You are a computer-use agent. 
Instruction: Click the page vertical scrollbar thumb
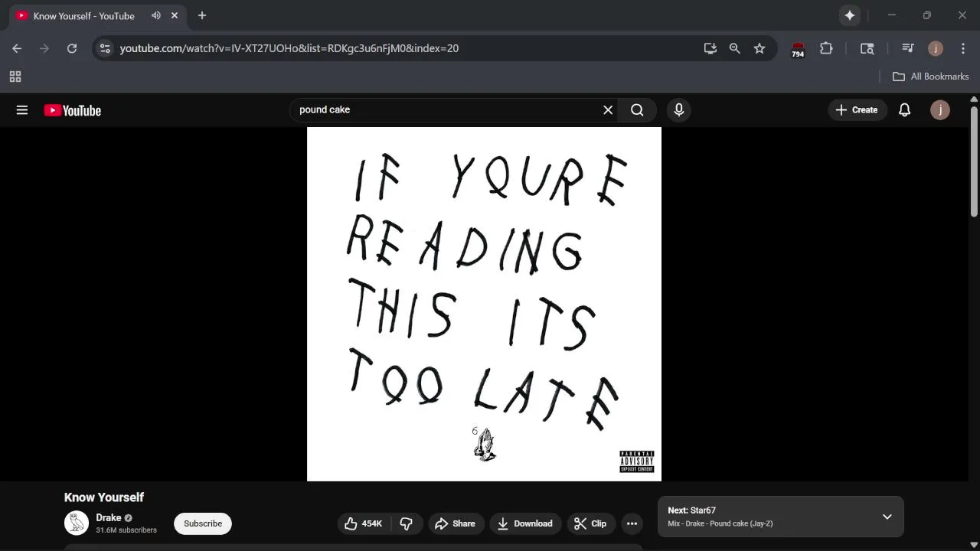tap(974, 161)
